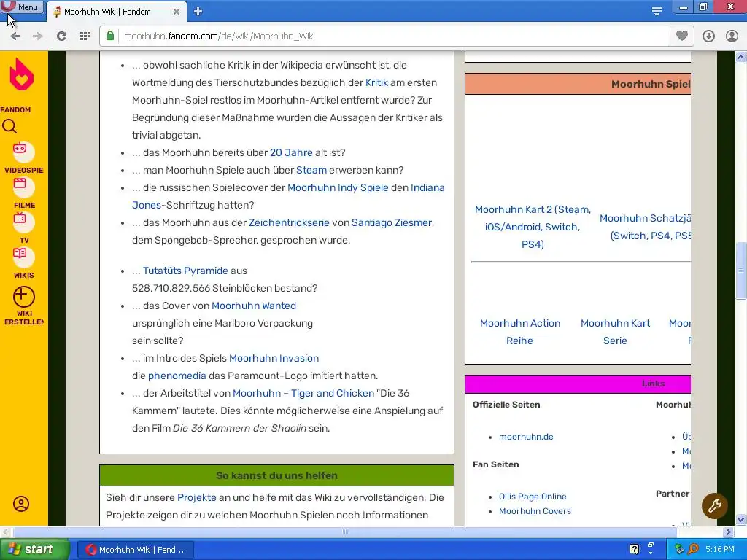Open the Moorhuhn Invasion link

(x=274, y=358)
